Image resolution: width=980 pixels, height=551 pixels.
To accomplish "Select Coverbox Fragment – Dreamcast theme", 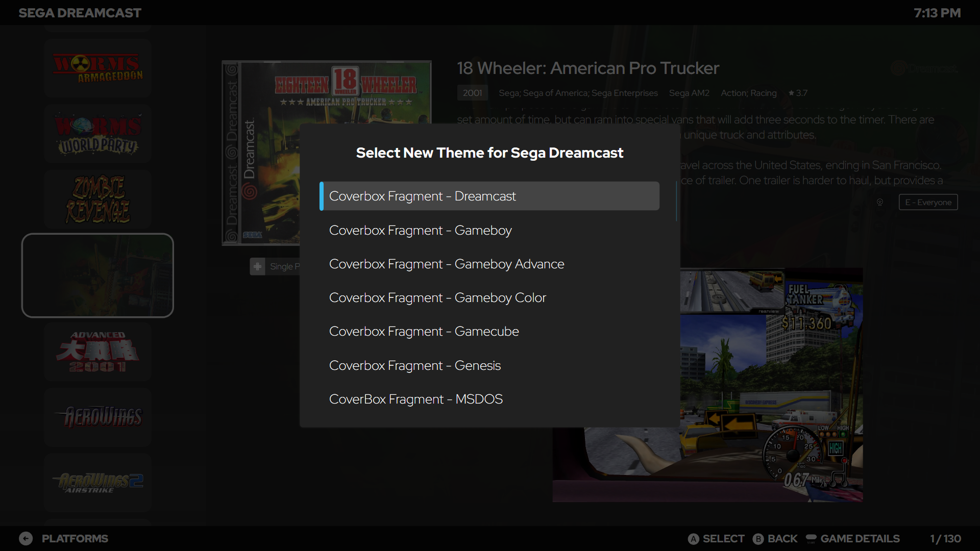I will coord(489,196).
